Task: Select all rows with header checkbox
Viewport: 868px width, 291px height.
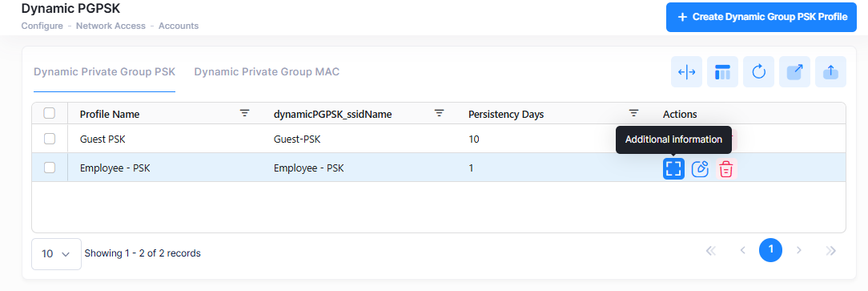Action: click(50, 113)
